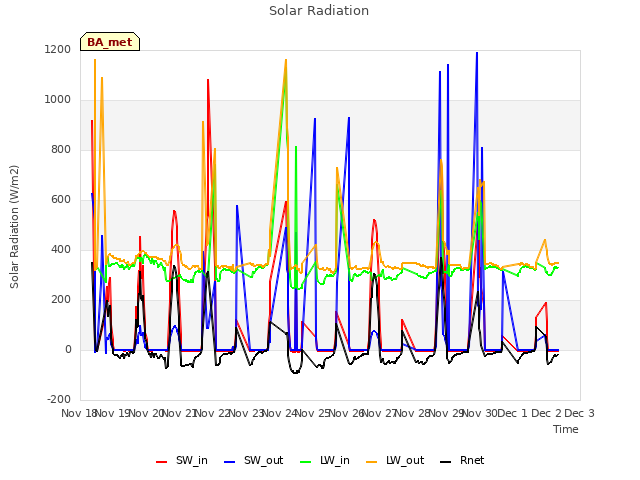This screenshot has width=640, height=480.
Task: Click the Nov 24 x-axis label
Action: point(279,413)
